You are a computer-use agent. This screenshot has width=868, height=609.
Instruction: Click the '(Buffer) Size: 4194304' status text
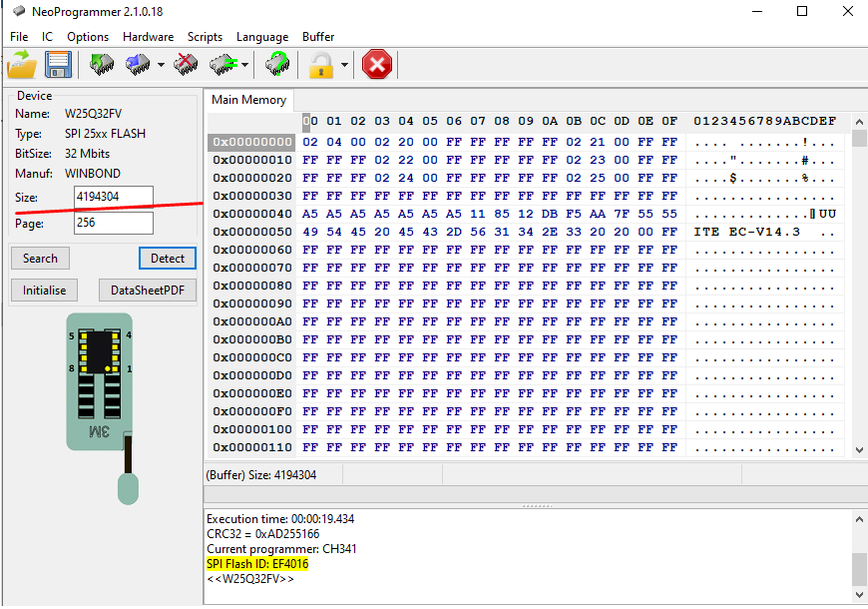click(261, 475)
